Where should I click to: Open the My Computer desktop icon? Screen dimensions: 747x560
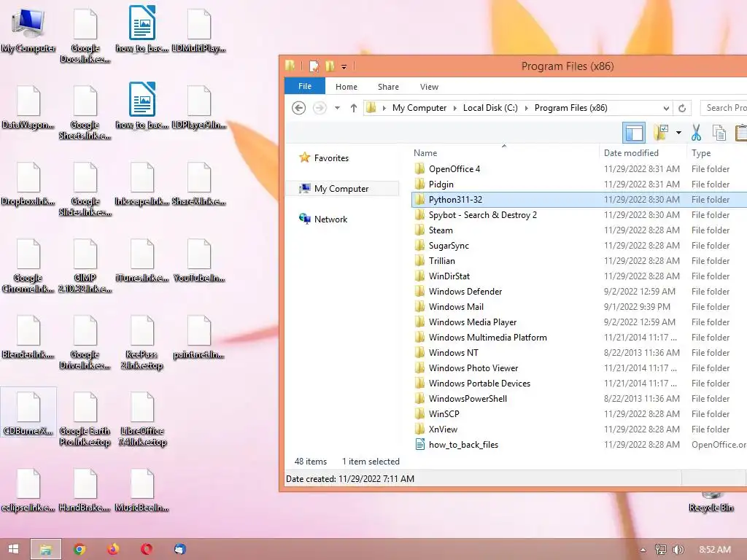pyautogui.click(x=28, y=31)
